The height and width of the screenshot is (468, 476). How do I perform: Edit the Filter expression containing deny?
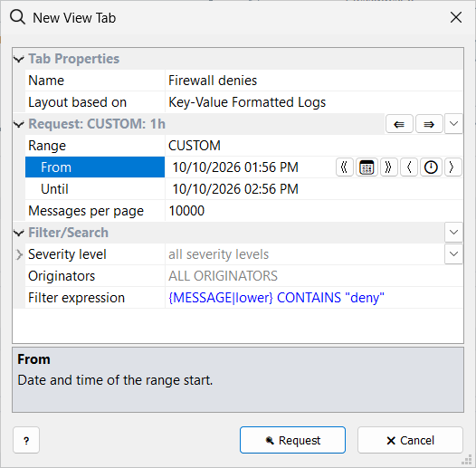click(314, 298)
